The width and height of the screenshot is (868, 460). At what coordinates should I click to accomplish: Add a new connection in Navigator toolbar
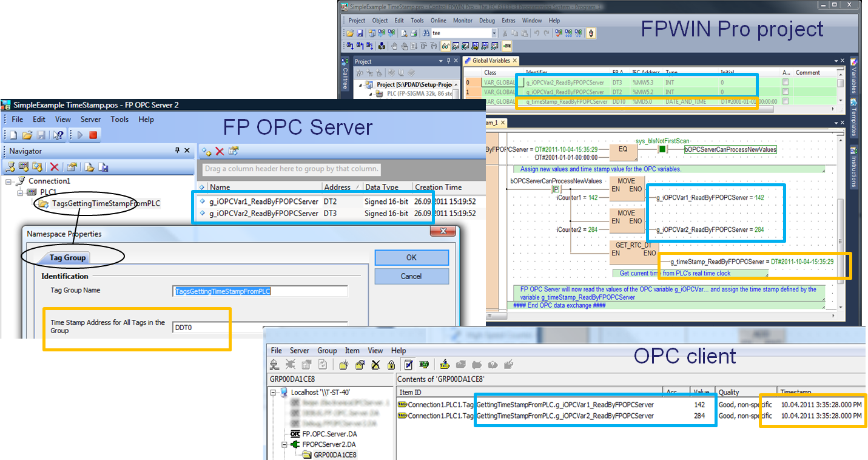pos(10,167)
